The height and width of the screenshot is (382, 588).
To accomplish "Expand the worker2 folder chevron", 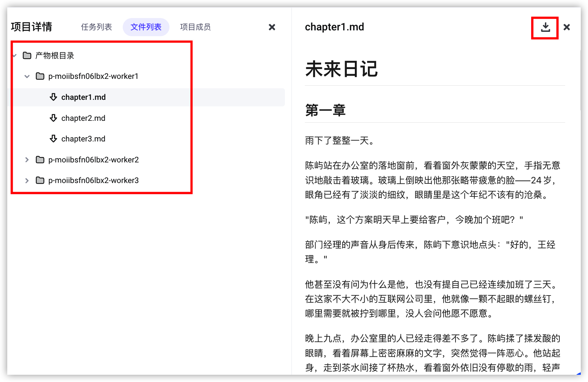I will pos(27,160).
